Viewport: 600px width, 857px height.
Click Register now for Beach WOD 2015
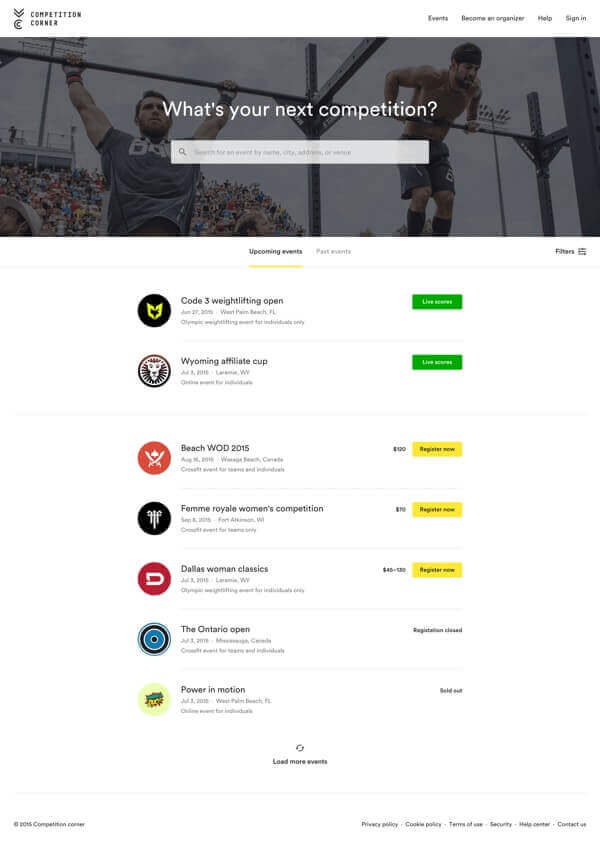click(437, 449)
